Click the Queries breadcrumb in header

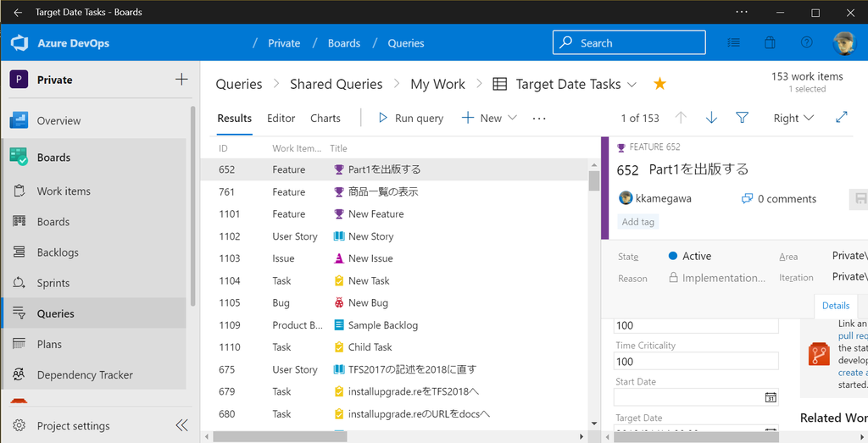406,43
